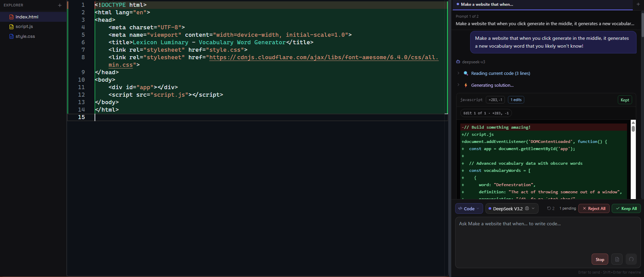
Task: Expand the Reading current code step
Action: (x=458, y=73)
